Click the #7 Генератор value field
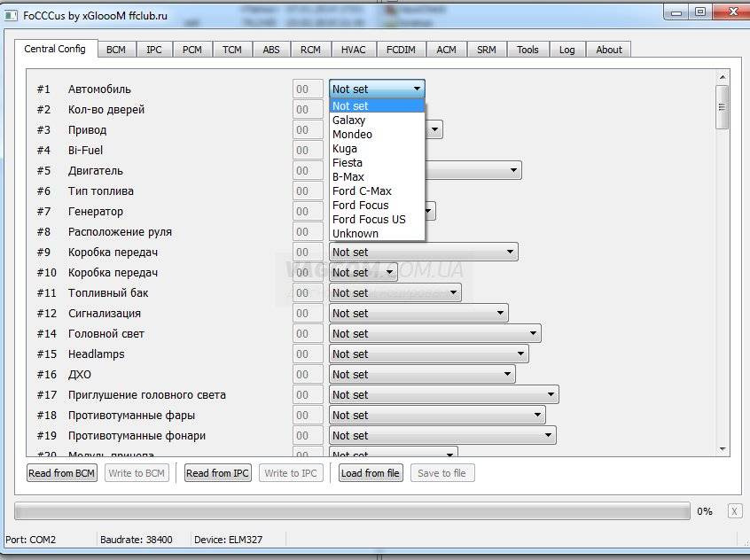The width and height of the screenshot is (750, 560). pos(308,212)
